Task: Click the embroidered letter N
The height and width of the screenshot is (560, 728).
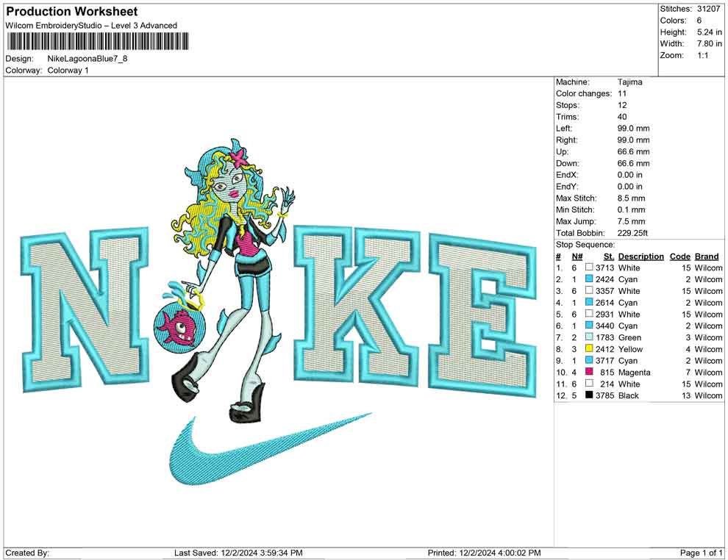Action: coord(85,309)
